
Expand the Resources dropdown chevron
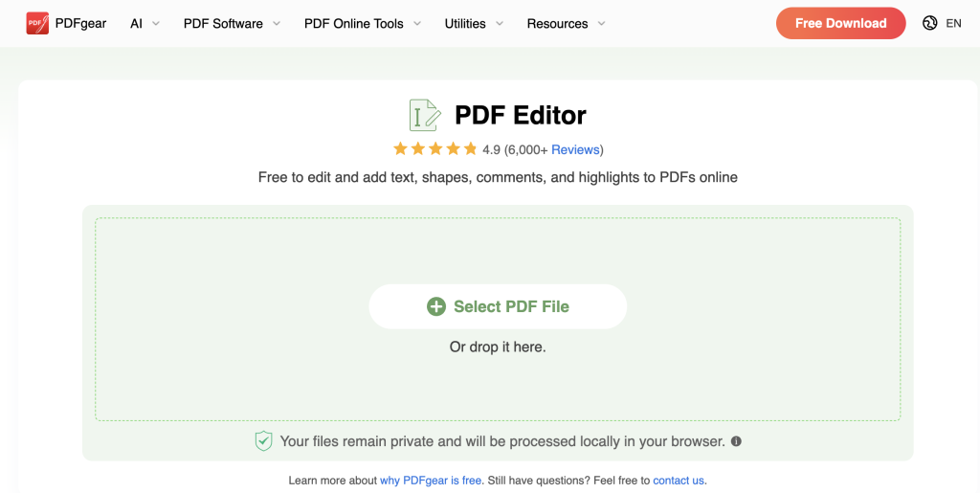601,24
